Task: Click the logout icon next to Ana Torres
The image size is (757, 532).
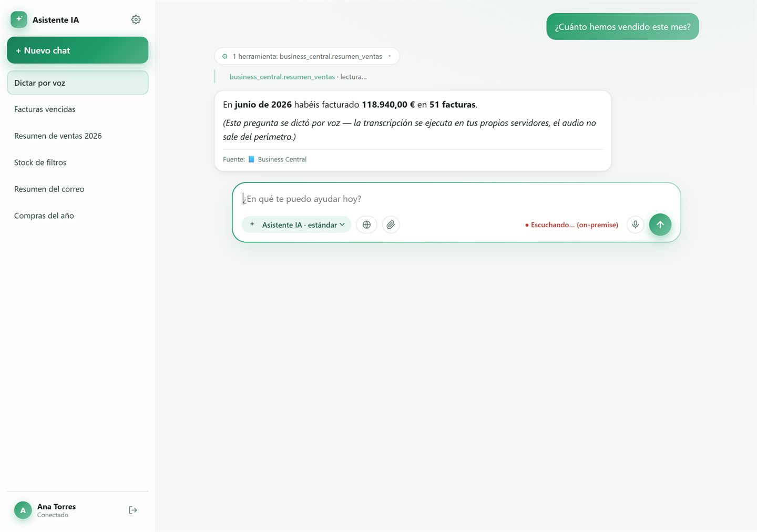Action: click(133, 510)
